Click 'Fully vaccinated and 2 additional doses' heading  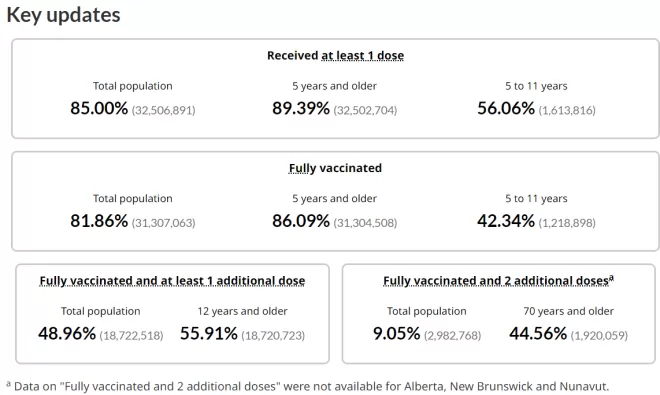tap(496, 281)
